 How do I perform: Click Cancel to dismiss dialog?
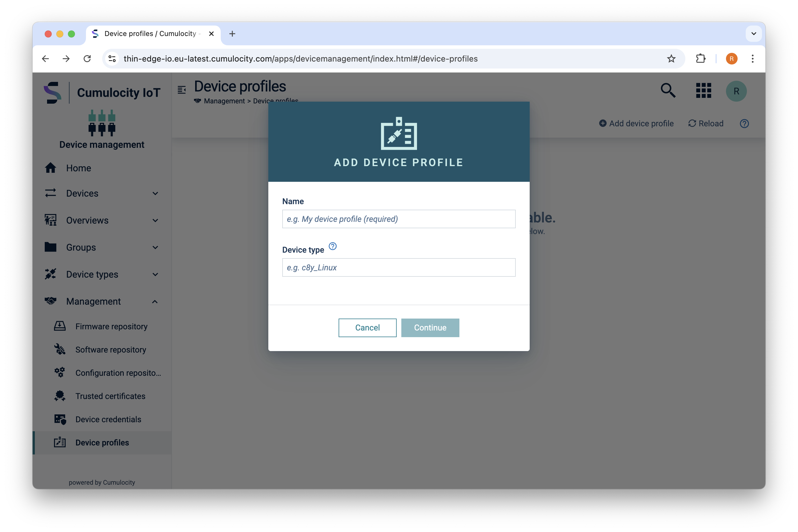[x=367, y=328]
